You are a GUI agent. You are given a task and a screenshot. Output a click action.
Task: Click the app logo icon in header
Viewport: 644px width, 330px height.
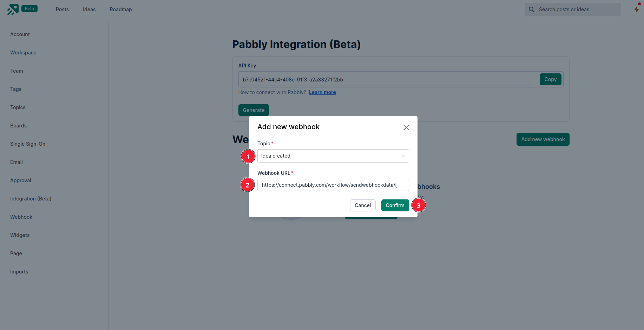pos(13,9)
